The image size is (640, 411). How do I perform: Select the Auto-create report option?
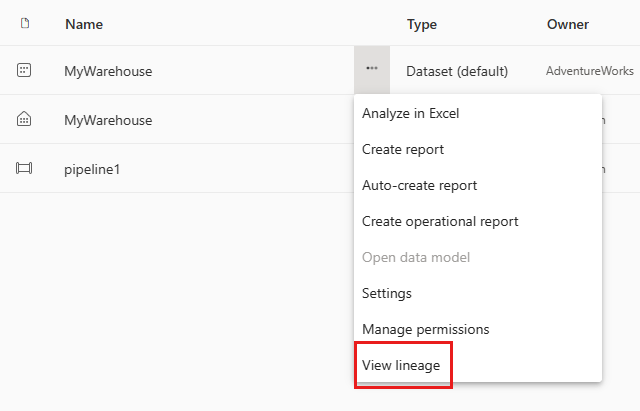pyautogui.click(x=419, y=185)
